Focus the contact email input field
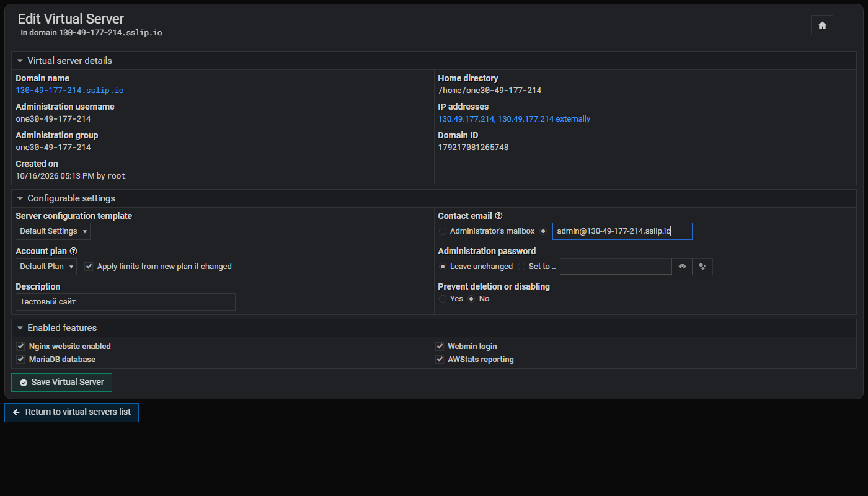 [x=622, y=231]
